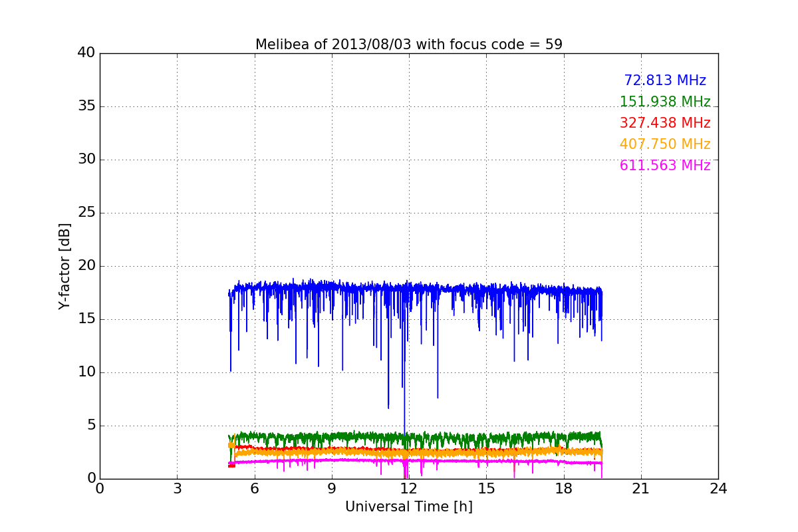Click the x-axis tick label 12

409,489
